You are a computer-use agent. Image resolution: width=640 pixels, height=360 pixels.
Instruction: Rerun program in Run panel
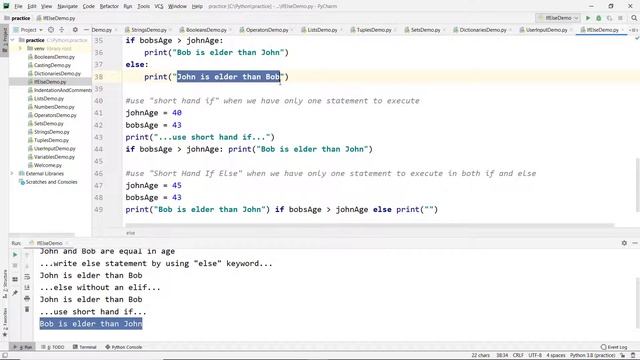click(x=15, y=255)
